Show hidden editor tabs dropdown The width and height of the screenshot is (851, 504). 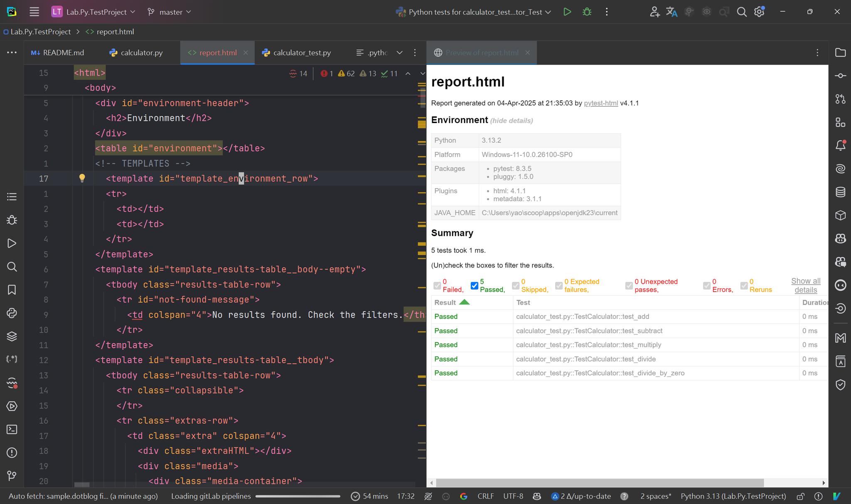tap(399, 52)
